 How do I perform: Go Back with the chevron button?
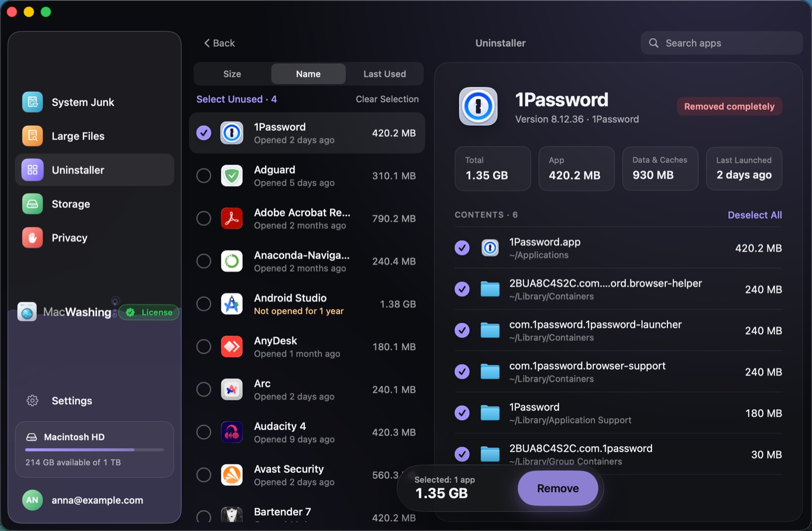click(219, 43)
